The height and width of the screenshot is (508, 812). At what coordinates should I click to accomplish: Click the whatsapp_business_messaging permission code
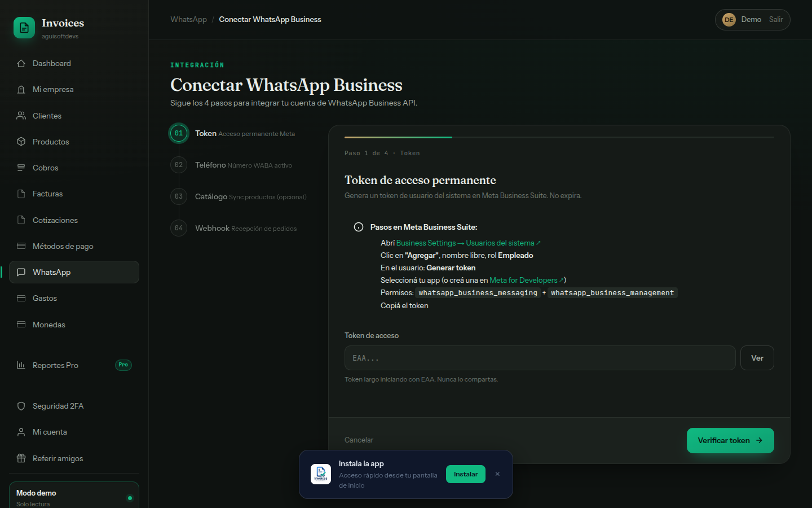pos(478,292)
